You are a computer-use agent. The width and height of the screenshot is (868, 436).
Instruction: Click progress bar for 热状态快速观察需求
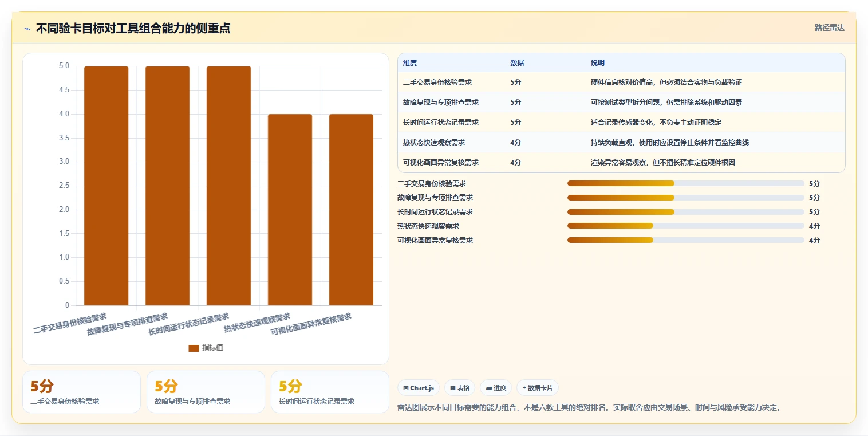click(x=686, y=226)
